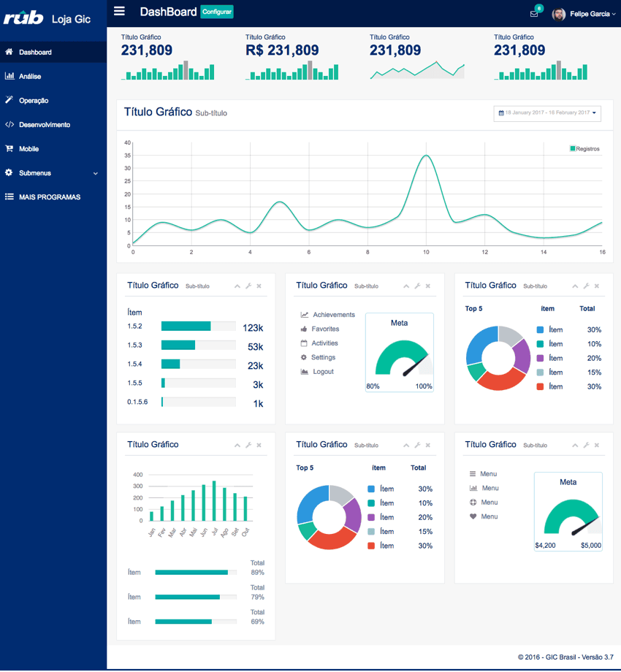Click the Achievements chart icon in the list
The width and height of the screenshot is (621, 672).
tap(304, 315)
